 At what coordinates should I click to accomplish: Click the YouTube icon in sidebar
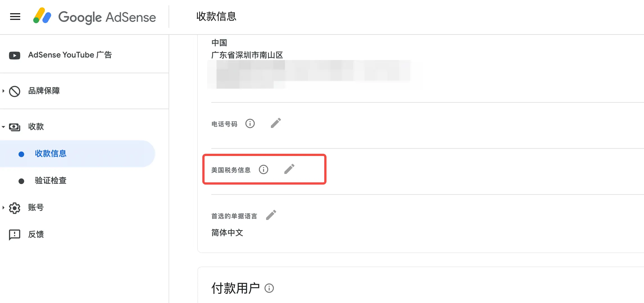15,55
